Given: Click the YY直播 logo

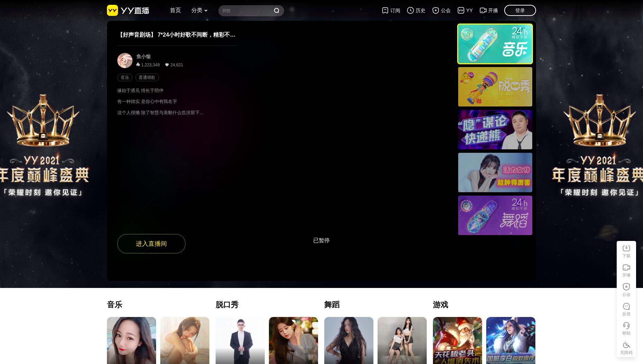Looking at the screenshot, I should (128, 10).
